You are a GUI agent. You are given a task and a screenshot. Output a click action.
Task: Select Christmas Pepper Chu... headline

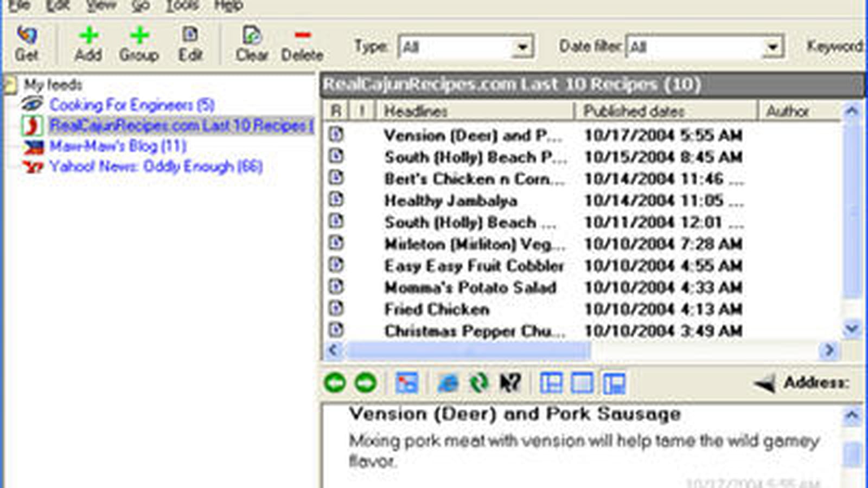coord(475,331)
